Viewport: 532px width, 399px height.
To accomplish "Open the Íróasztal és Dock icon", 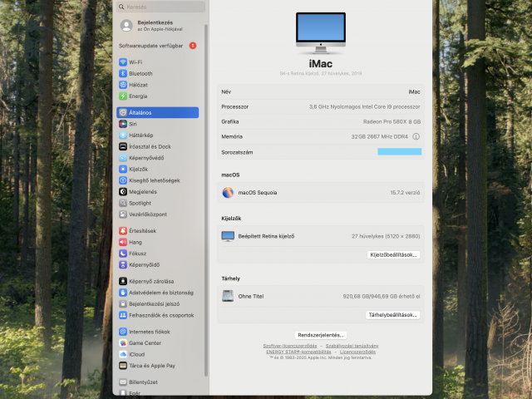I will [x=123, y=146].
